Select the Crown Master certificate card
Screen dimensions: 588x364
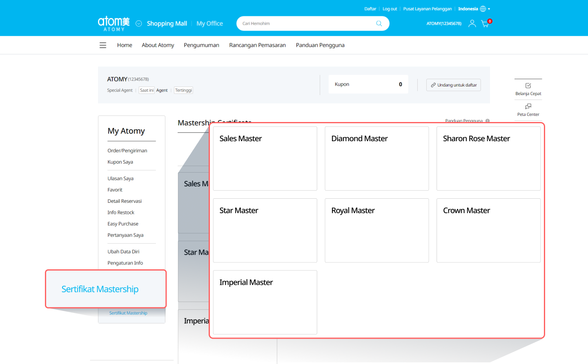488,230
